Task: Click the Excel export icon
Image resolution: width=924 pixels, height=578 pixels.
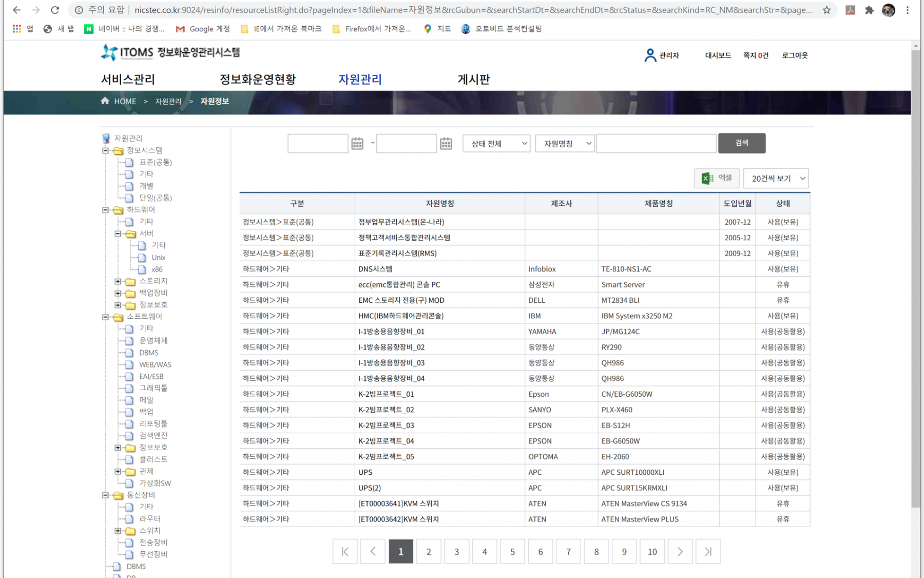Action: 706,178
